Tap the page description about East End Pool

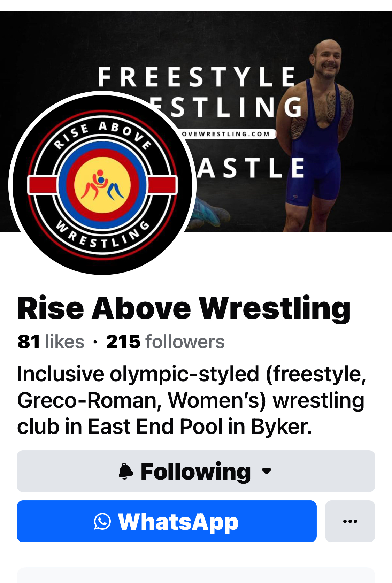click(x=192, y=400)
